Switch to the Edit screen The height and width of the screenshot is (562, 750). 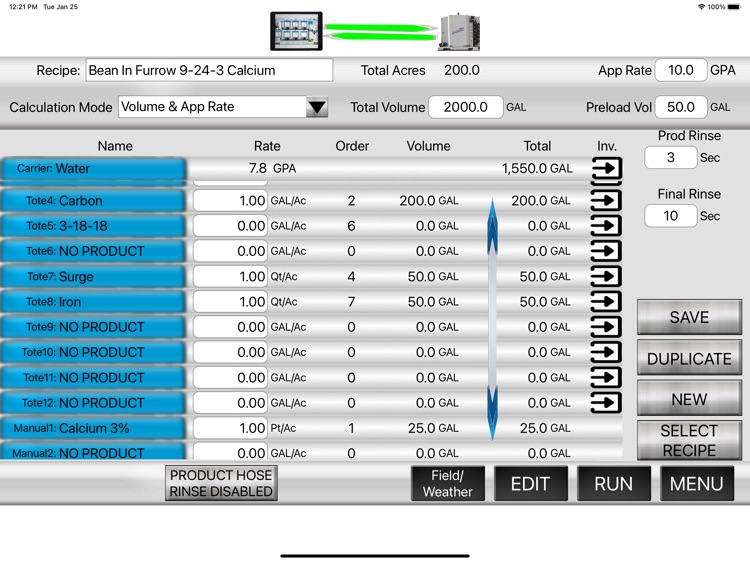(531, 484)
